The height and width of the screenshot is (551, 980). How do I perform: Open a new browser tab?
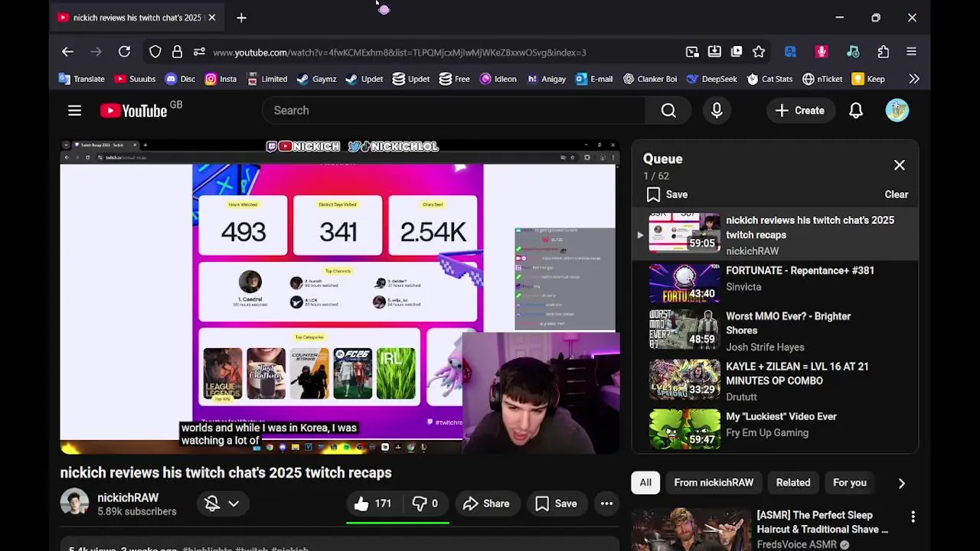pos(241,18)
